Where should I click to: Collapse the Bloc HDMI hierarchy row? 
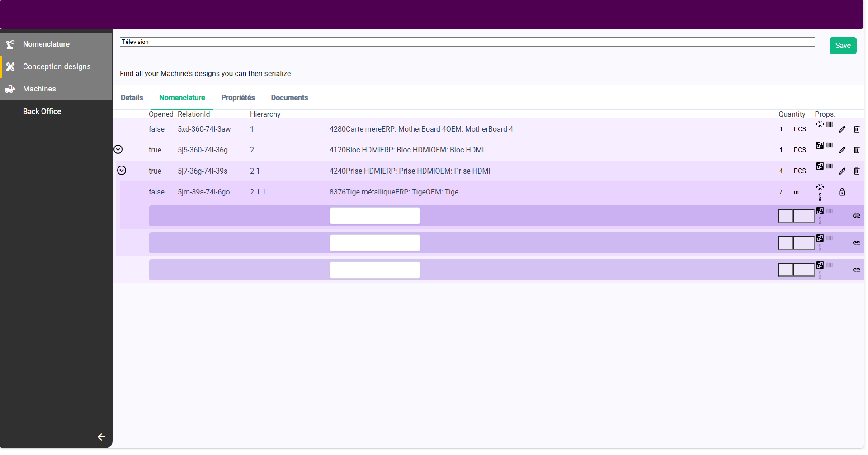coord(118,149)
